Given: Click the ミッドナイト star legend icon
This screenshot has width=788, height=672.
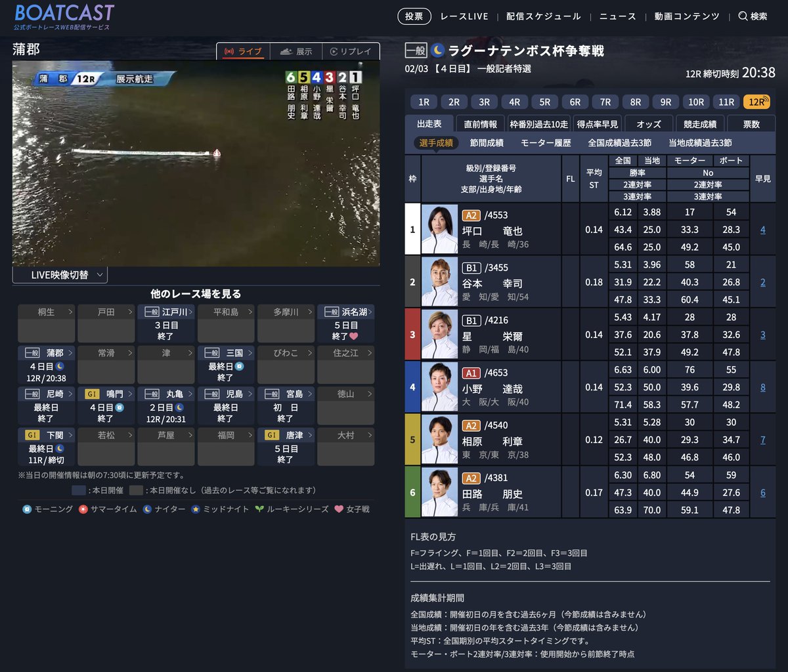Looking at the screenshot, I should tap(195, 509).
